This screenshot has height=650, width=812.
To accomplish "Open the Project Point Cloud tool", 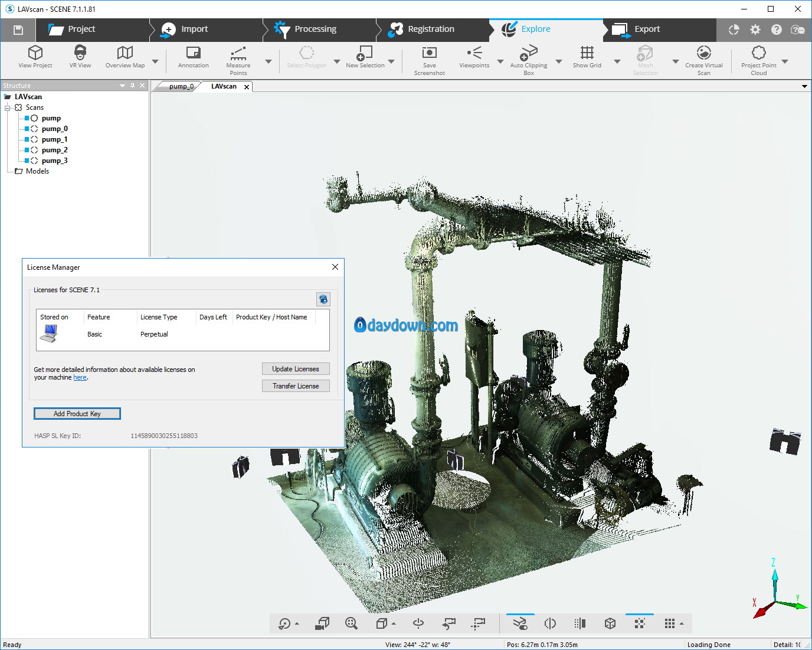I will tap(758, 60).
